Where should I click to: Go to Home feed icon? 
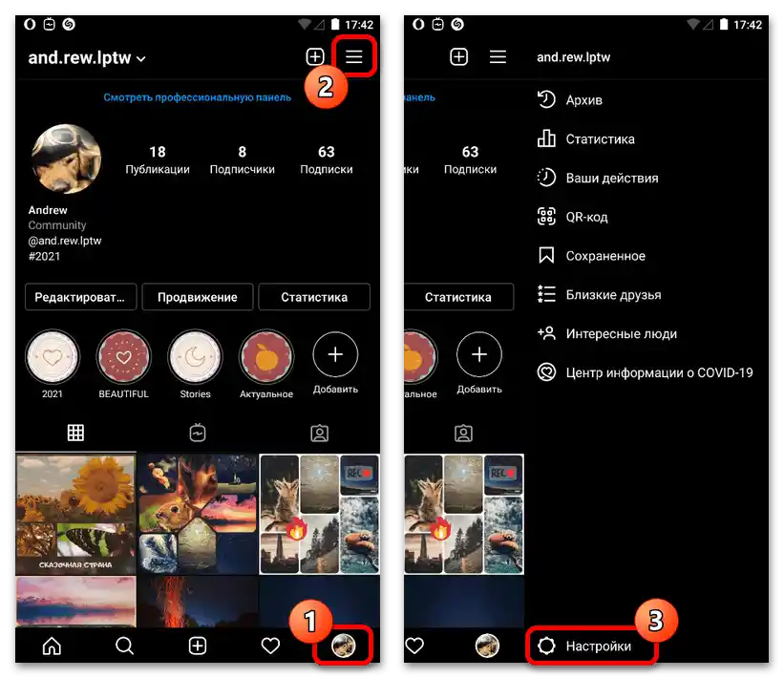point(52,646)
